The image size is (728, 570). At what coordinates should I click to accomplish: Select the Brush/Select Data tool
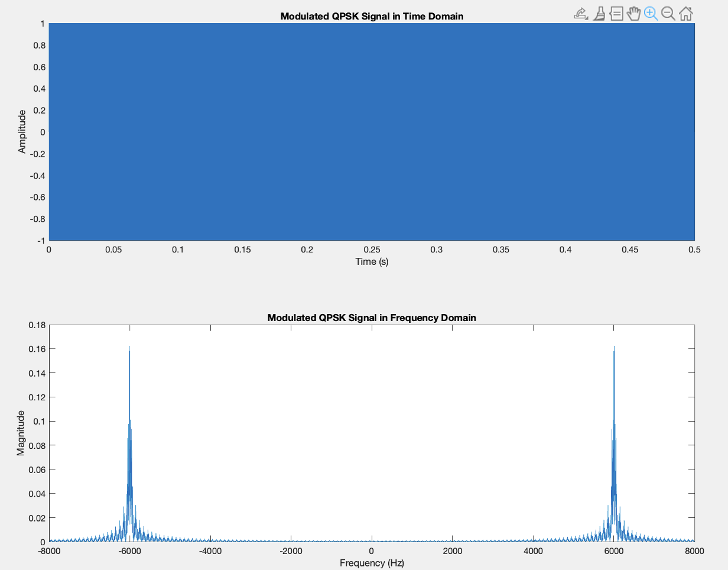tap(599, 13)
